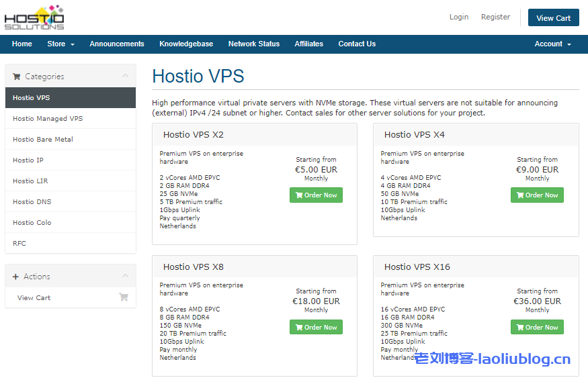Collapse the Actions panel chevron

[x=125, y=276]
